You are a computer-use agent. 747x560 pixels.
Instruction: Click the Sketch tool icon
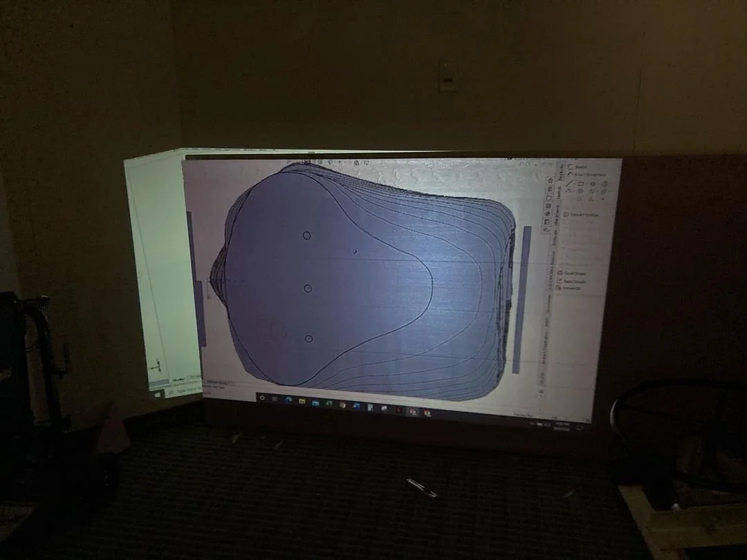pyautogui.click(x=571, y=167)
